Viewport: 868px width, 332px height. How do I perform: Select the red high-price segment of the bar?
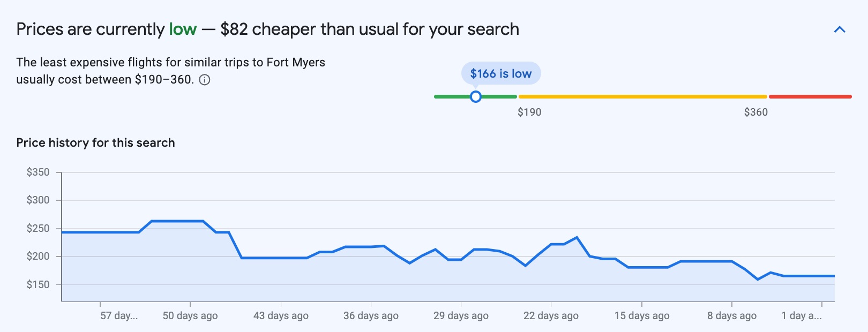810,97
